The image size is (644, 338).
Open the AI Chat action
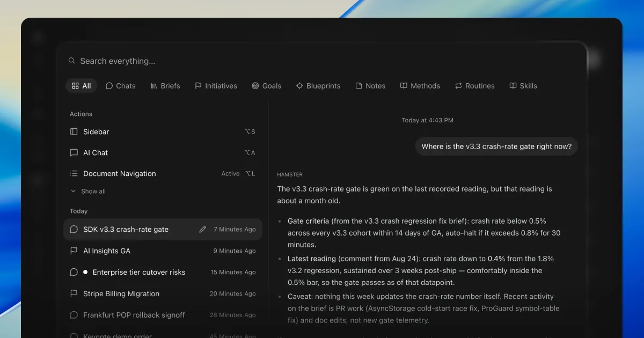coord(163,152)
